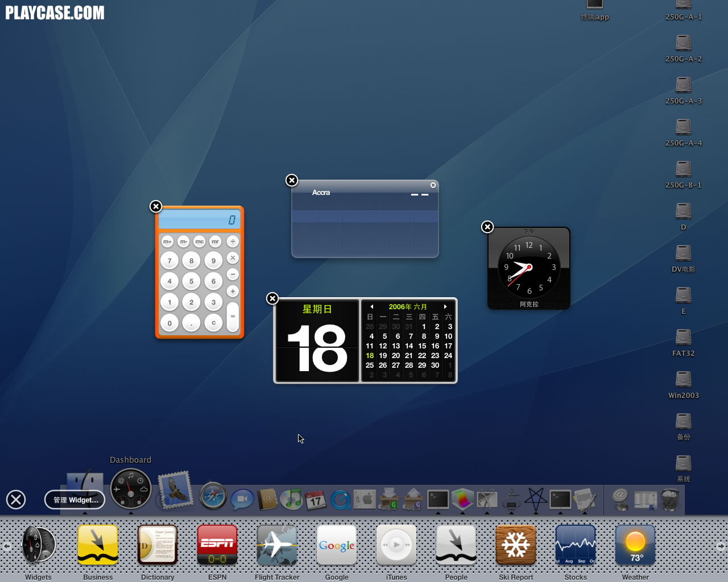Launch iTunes from the Dock
The image size is (728, 582).
291,499
